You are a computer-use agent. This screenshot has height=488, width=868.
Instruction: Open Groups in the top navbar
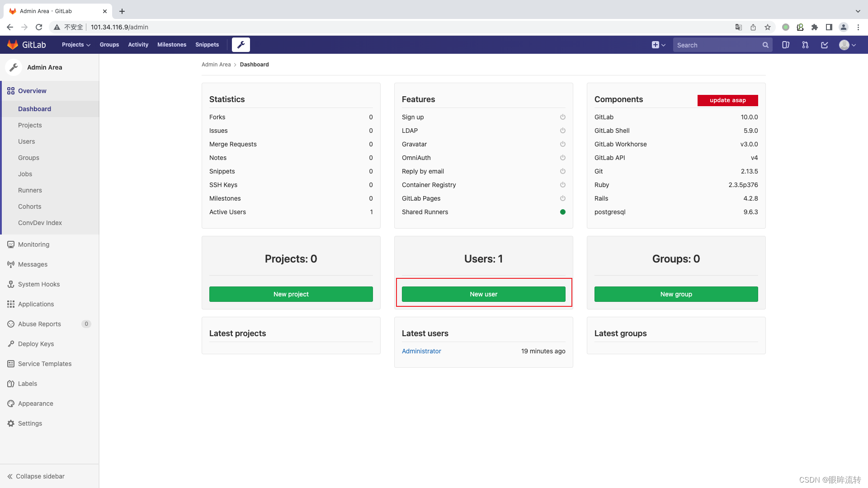point(109,45)
